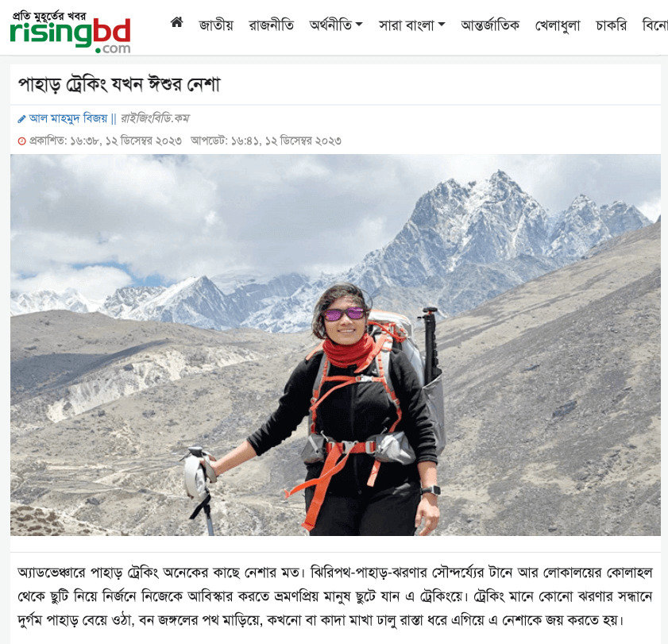The image size is (668, 644).
Task: Expand the সারা বাংলা dropdown menu
Action: pyautogui.click(x=412, y=25)
